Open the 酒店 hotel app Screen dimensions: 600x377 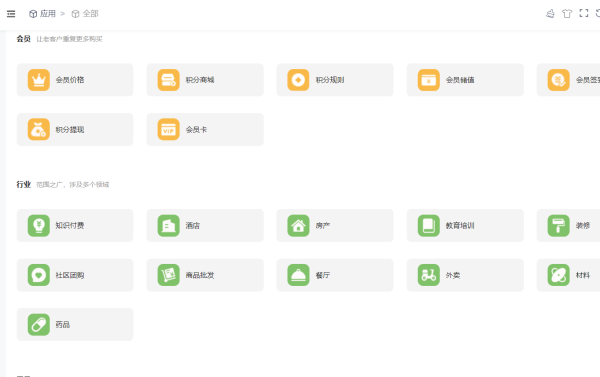click(205, 225)
